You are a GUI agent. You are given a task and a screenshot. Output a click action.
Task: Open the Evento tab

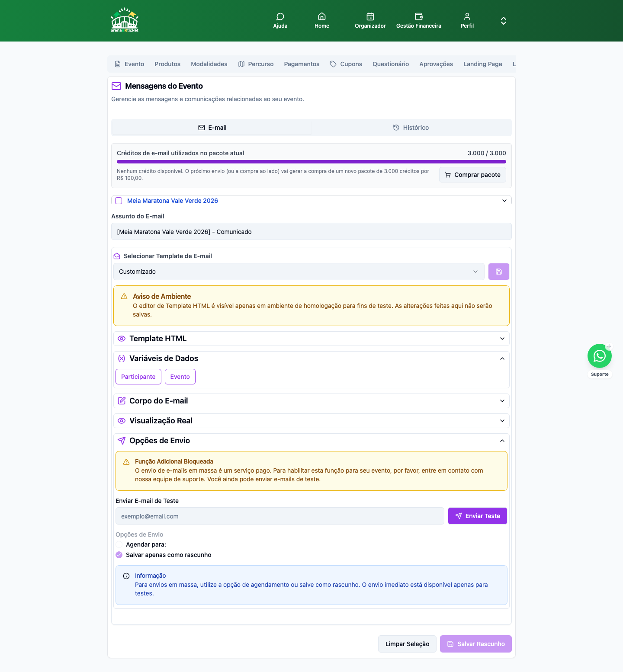point(129,64)
